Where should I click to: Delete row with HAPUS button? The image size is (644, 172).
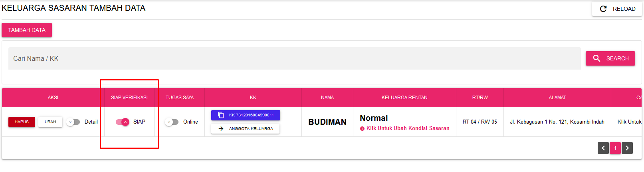click(22, 122)
